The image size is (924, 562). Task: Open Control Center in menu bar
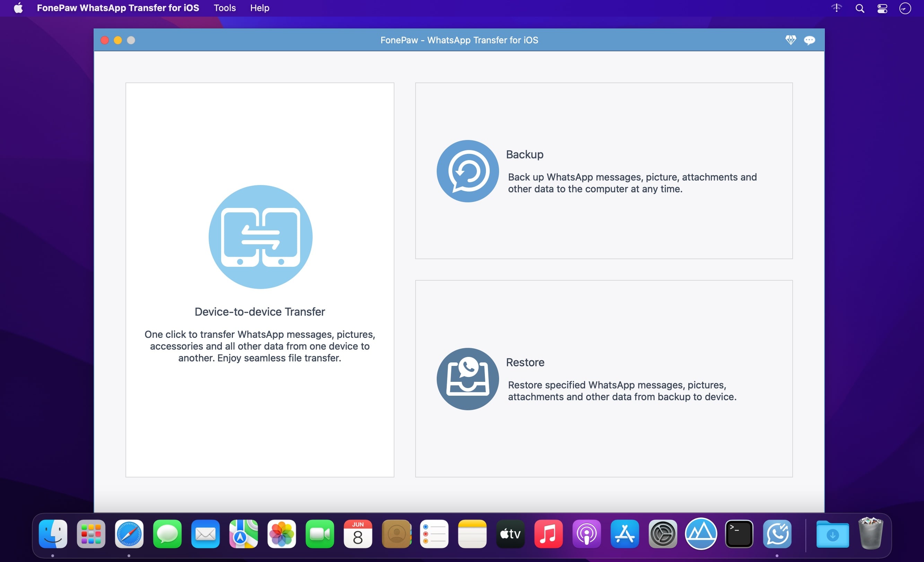click(882, 8)
